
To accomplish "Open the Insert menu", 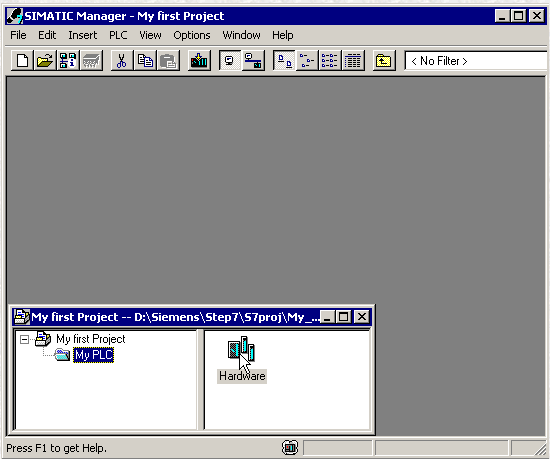I will click(82, 35).
